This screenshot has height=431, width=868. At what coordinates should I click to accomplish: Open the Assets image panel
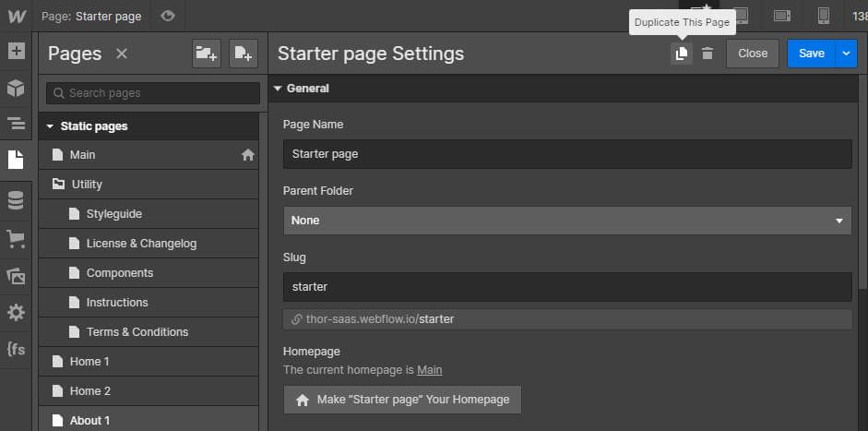coord(16,276)
